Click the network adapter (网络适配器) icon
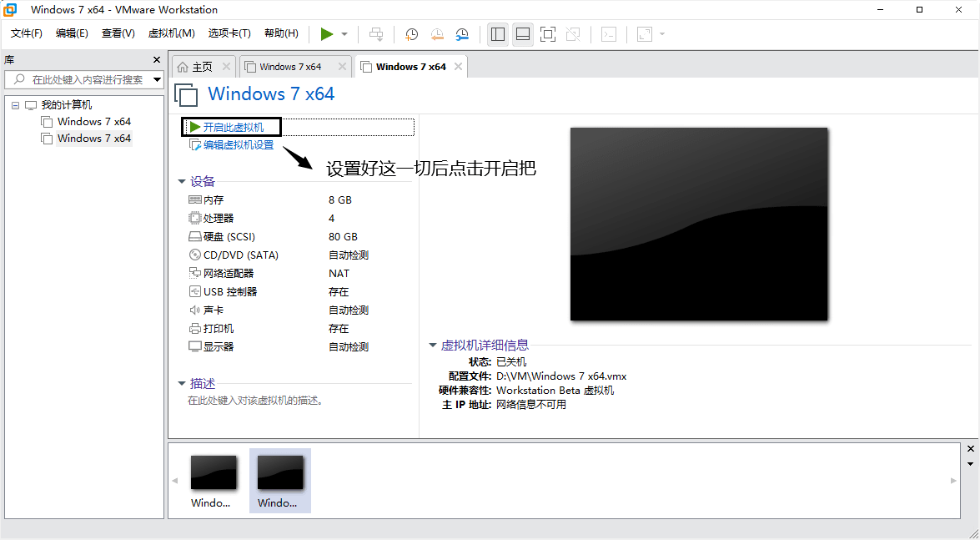980x540 pixels. pyautogui.click(x=195, y=274)
